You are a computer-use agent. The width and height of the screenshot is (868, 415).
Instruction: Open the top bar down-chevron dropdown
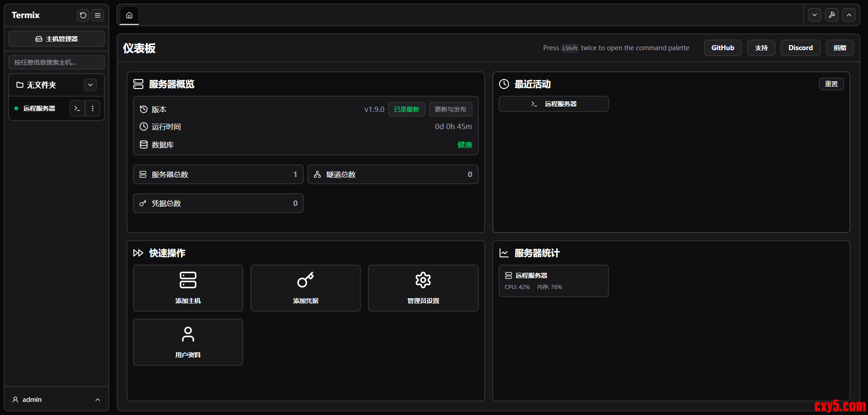(815, 15)
